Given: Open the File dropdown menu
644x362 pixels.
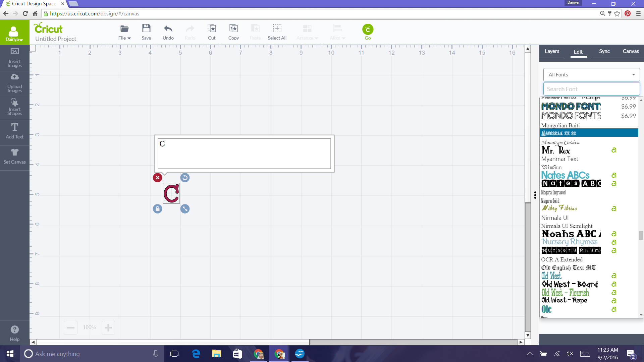Looking at the screenshot, I should click(x=124, y=32).
